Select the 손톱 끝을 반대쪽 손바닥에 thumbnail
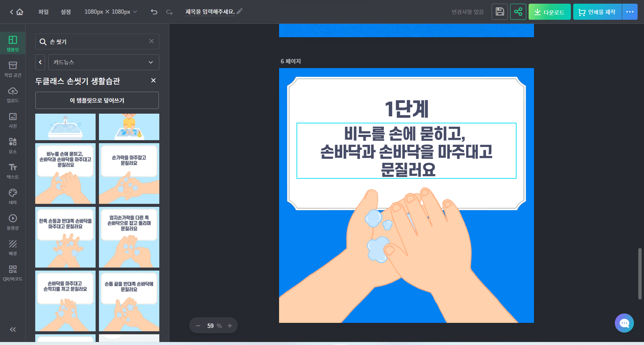Viewport: 644px width, 345px height. pyautogui.click(x=129, y=301)
